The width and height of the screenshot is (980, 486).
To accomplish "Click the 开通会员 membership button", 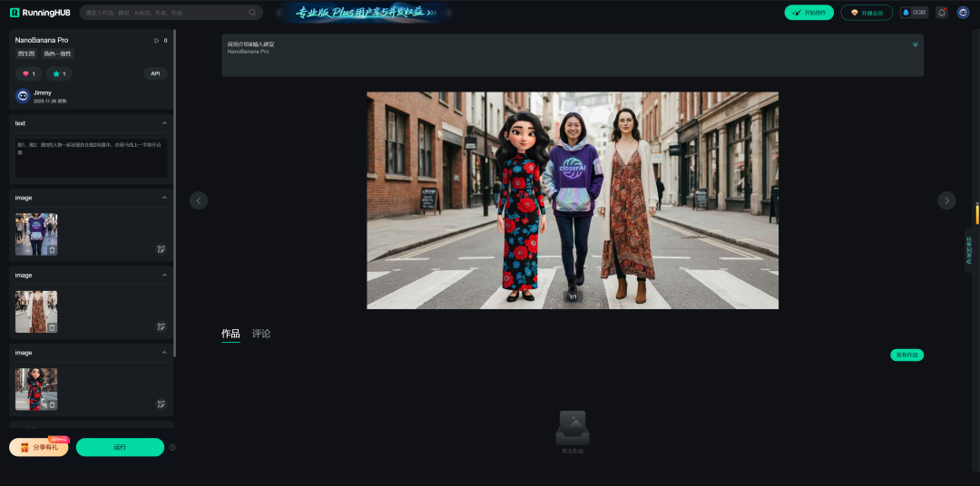I will click(867, 13).
